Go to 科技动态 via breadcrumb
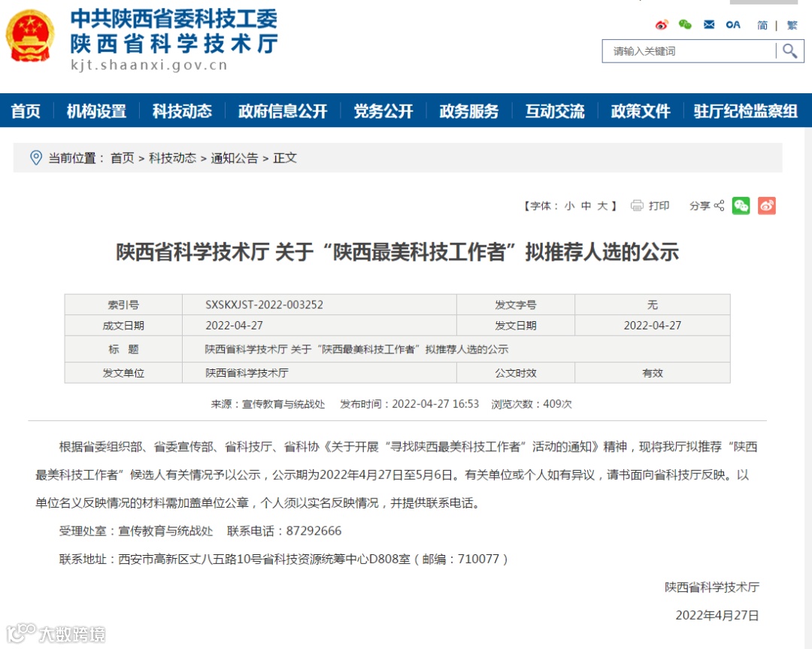The height and width of the screenshot is (649, 812). [172, 158]
